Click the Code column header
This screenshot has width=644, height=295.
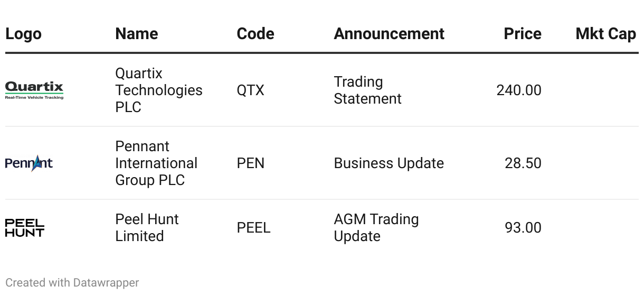click(255, 34)
